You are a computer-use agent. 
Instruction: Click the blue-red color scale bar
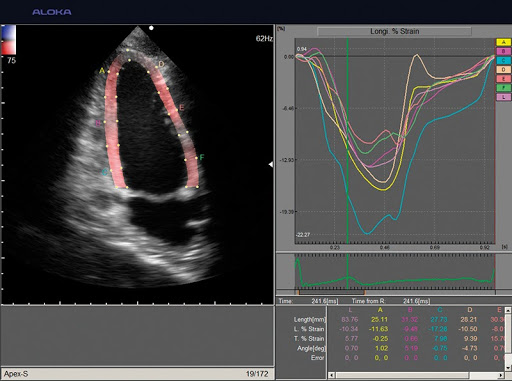(8, 40)
